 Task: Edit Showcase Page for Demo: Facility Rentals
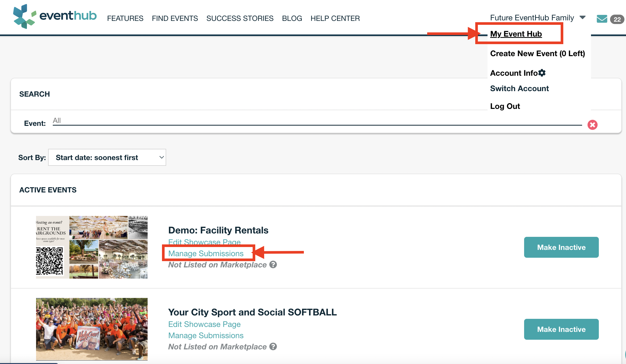(x=204, y=242)
